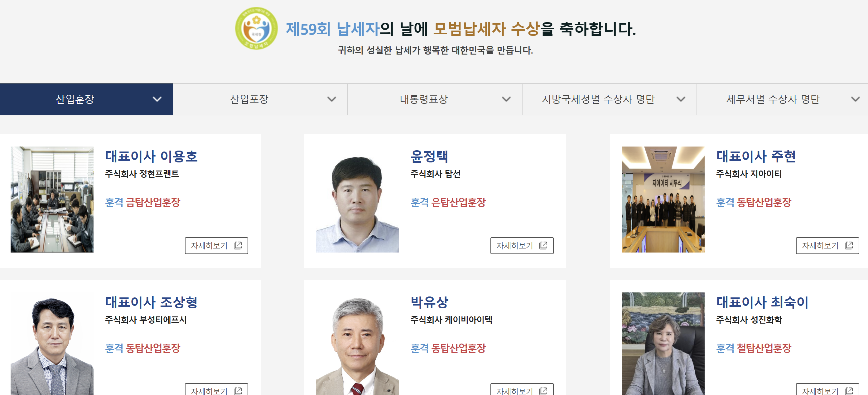Click external-link icon on 조상형 card
The height and width of the screenshot is (395, 868).
[238, 391]
